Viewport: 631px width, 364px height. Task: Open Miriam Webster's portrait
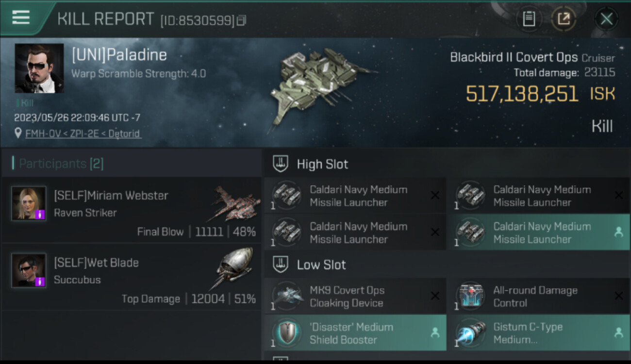click(29, 203)
